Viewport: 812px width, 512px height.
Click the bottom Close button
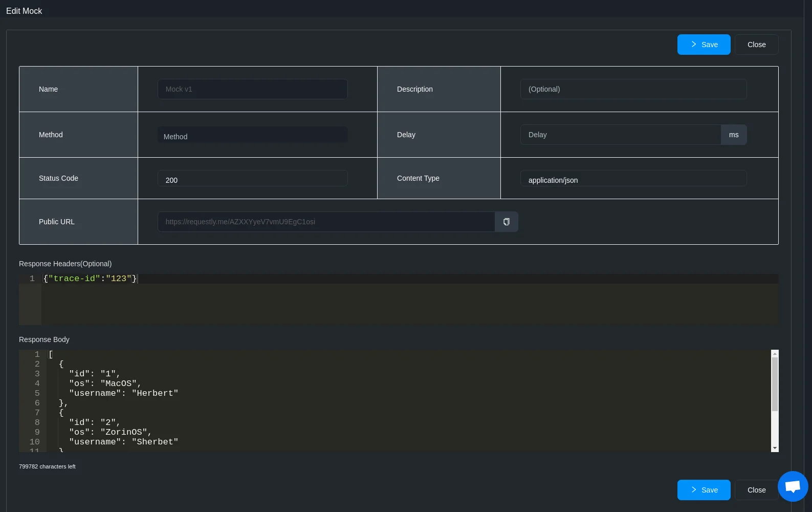(756, 490)
